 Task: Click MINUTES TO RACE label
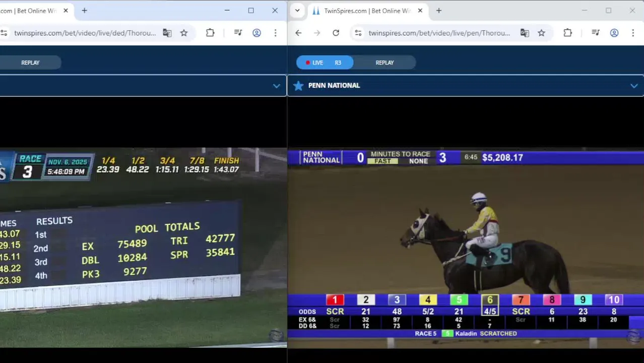400,154
